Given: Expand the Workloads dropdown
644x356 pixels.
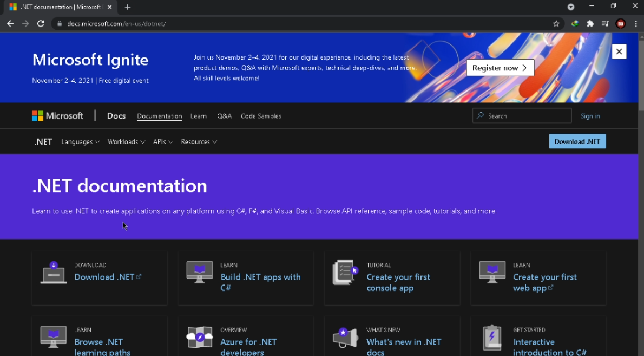Looking at the screenshot, I should (x=126, y=142).
